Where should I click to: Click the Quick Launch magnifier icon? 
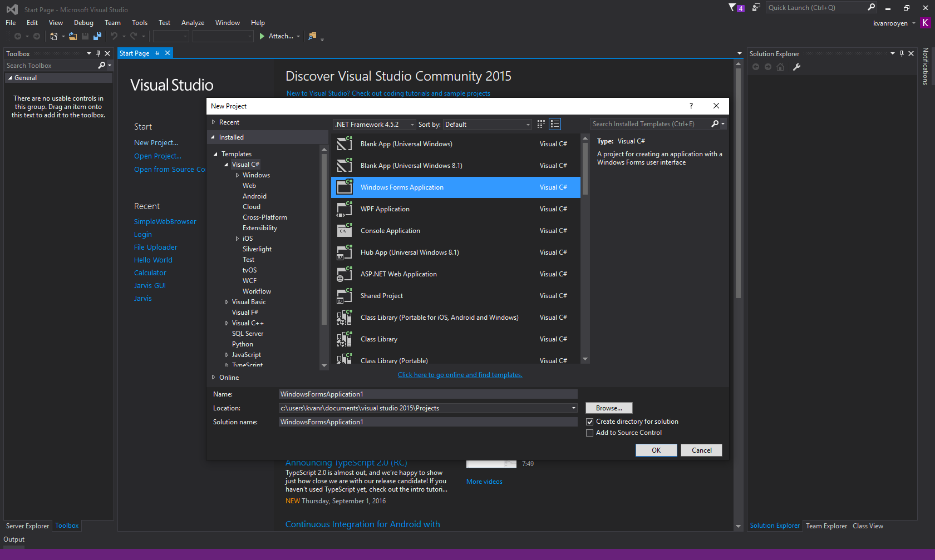pyautogui.click(x=871, y=7)
